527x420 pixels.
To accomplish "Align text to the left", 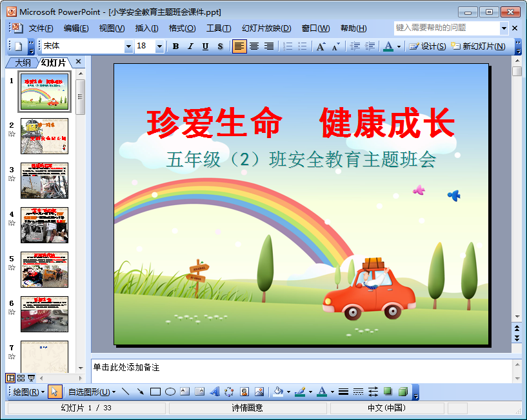I will 239,46.
